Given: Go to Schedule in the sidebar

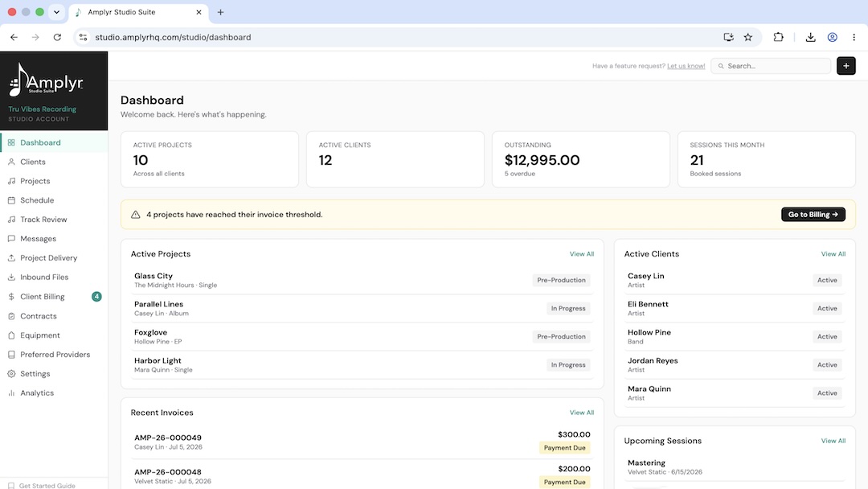Looking at the screenshot, I should (54, 200).
